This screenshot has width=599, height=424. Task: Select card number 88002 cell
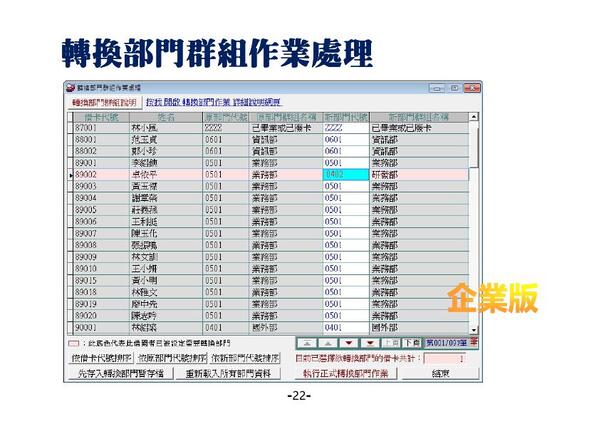101,151
